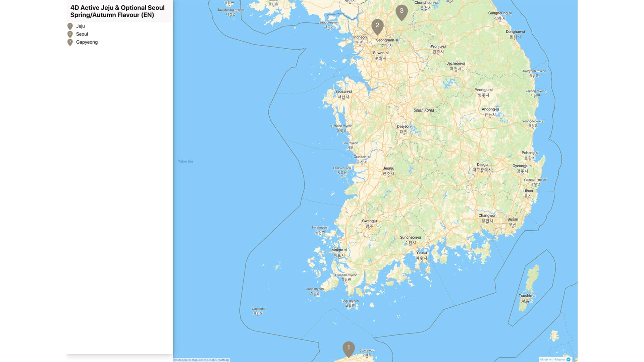Click map marker number 1 at Jeju
This screenshot has width=644, height=362.
(348, 348)
